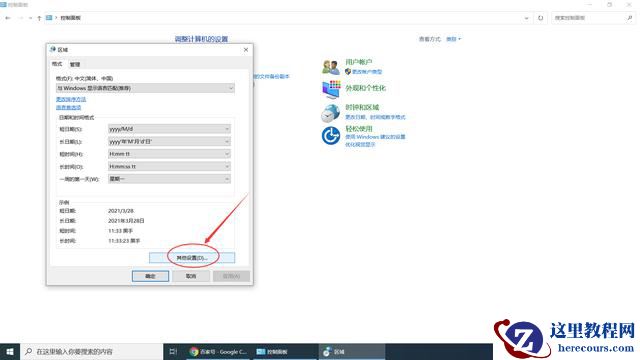
Task: Open the 外观和个性化 heading link
Action: 365,88
